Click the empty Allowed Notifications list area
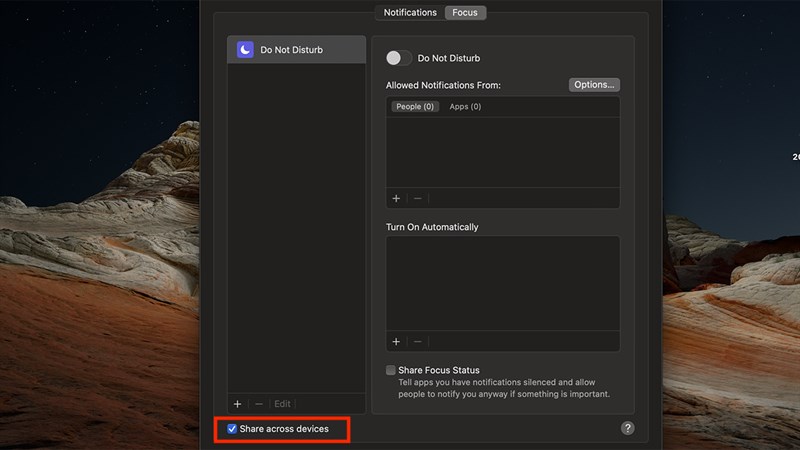Screen dimensions: 800x450 pos(502,152)
